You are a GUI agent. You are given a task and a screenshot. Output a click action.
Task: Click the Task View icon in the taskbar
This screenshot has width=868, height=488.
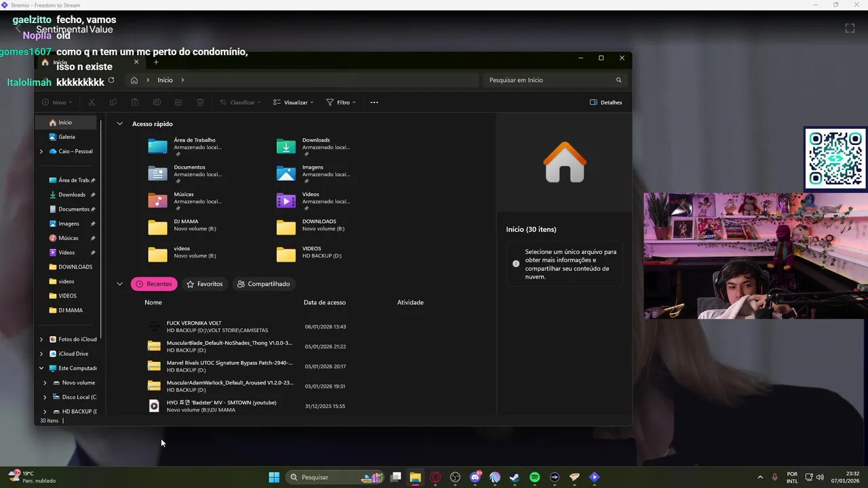[x=396, y=477]
